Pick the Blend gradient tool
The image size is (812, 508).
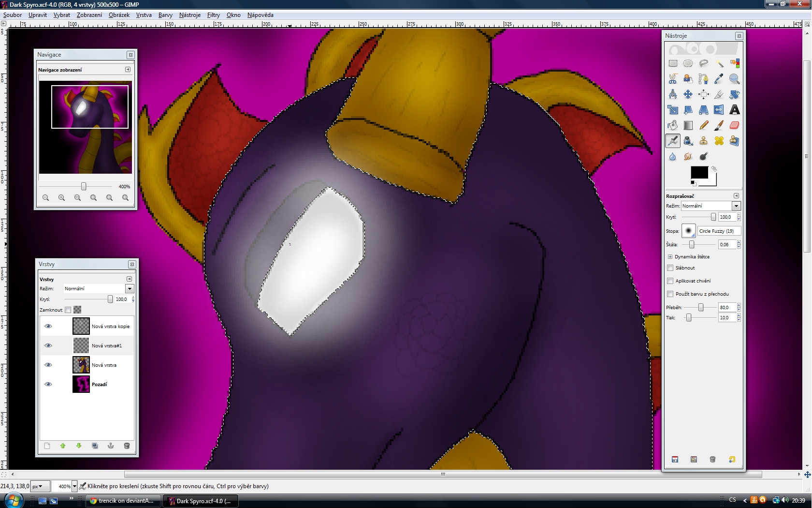click(x=688, y=125)
